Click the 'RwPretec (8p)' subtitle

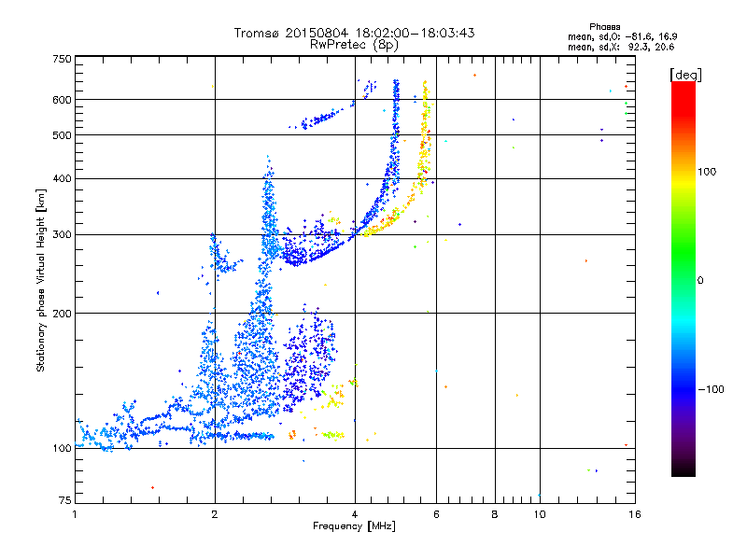coord(354,45)
